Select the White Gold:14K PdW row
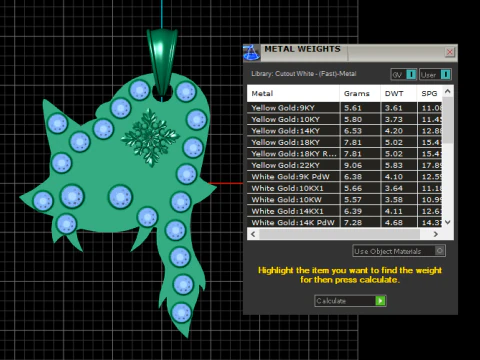This screenshot has height=360, width=480. coord(345,222)
